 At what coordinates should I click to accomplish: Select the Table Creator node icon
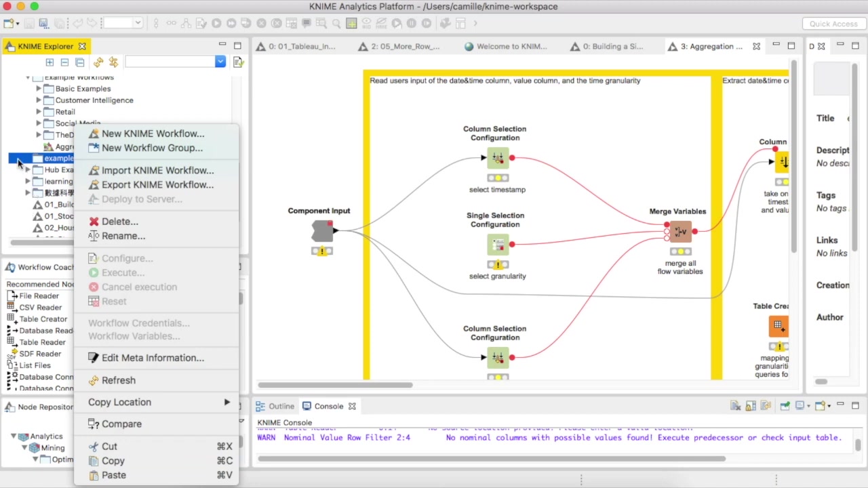(778, 326)
